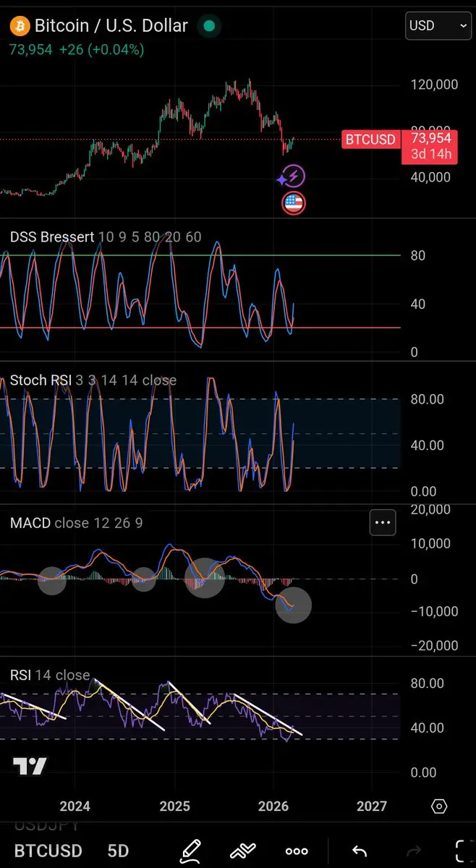This screenshot has width=476, height=868.
Task: Open chart settings hexagon icon
Action: (439, 807)
